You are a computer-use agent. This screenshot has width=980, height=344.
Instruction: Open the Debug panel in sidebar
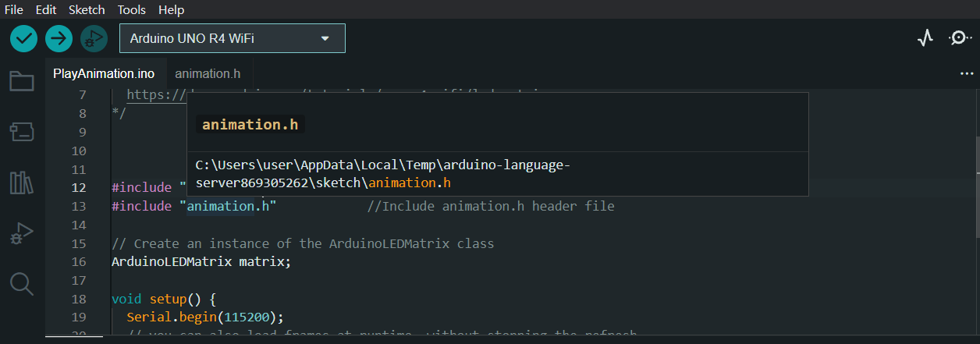pos(22,233)
